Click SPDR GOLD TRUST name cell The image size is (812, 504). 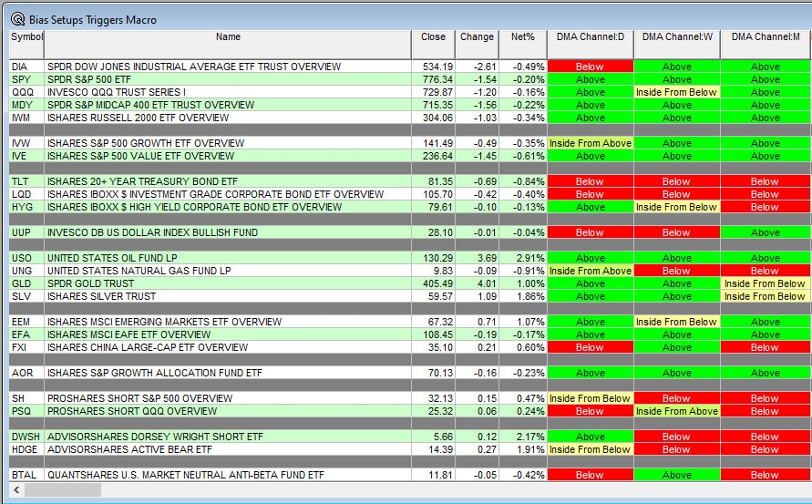click(228, 283)
